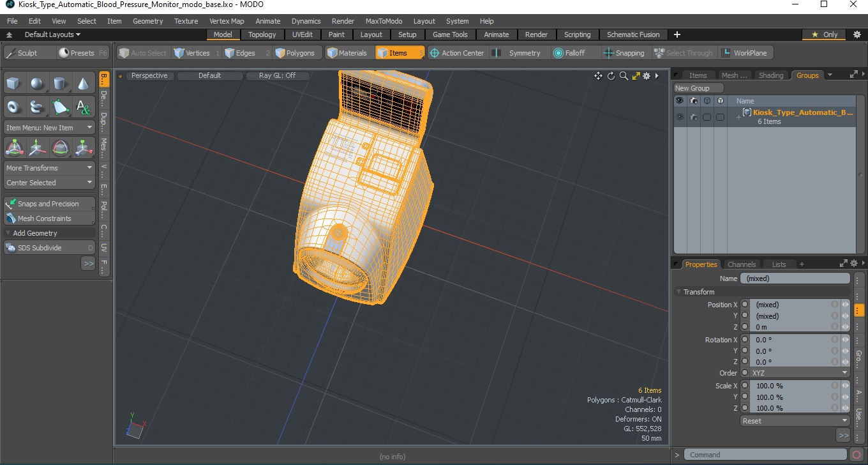Select the Pen polygon tool
Viewport: 868px width, 465px height.
(x=61, y=107)
